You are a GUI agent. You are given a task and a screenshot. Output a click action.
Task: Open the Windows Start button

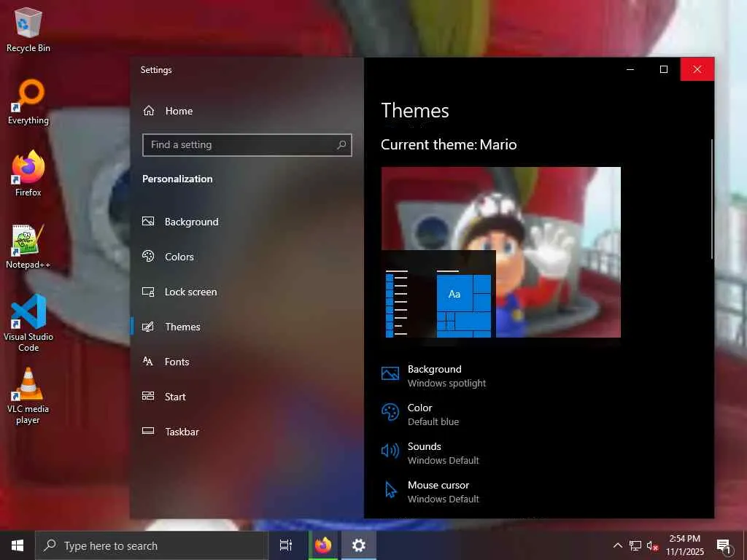coord(18,545)
